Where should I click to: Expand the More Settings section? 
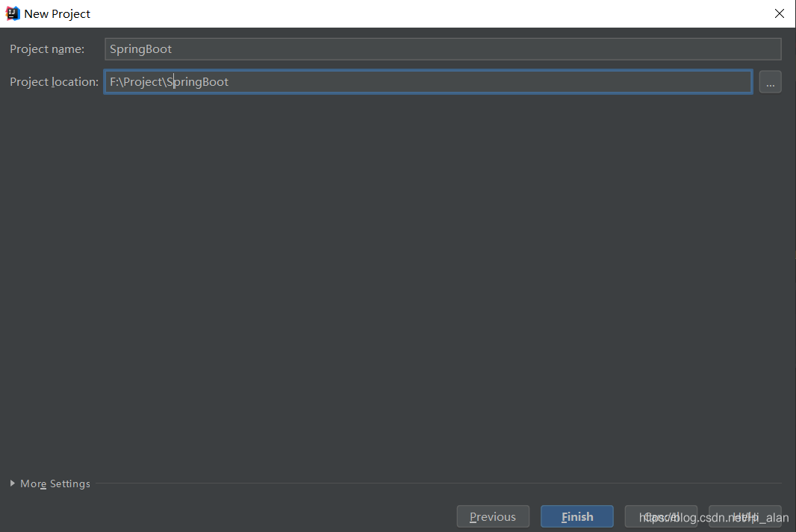(50, 484)
